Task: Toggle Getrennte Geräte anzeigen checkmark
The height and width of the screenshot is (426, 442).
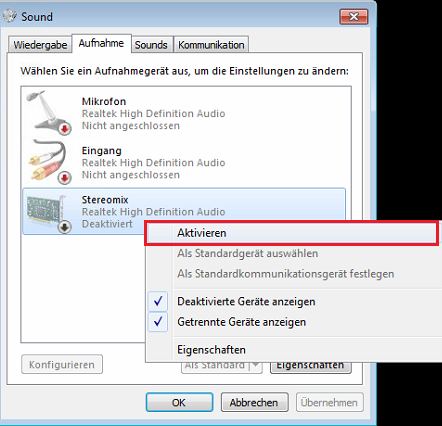Action: (x=158, y=322)
